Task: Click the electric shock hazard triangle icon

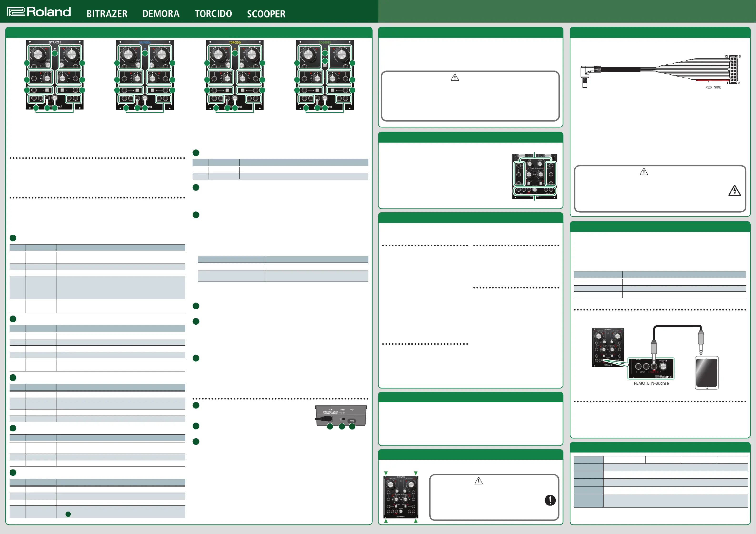Action: [734, 191]
